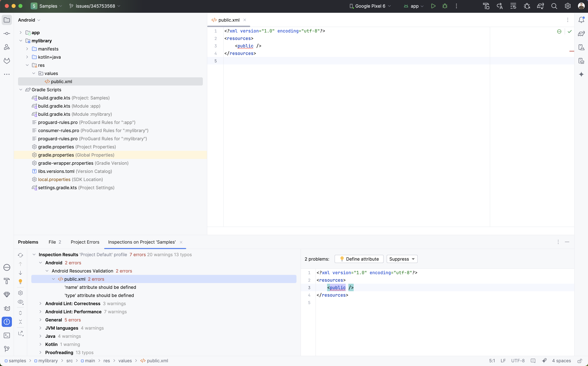Expand the Android Lint: Correctness node
The width and height of the screenshot is (588, 366).
click(x=41, y=304)
